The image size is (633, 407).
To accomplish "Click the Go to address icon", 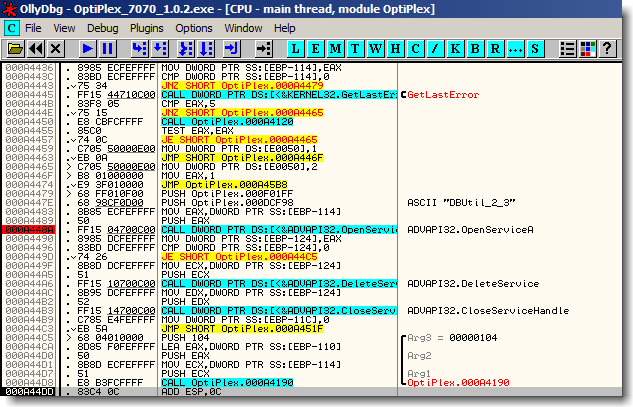I will (263, 49).
